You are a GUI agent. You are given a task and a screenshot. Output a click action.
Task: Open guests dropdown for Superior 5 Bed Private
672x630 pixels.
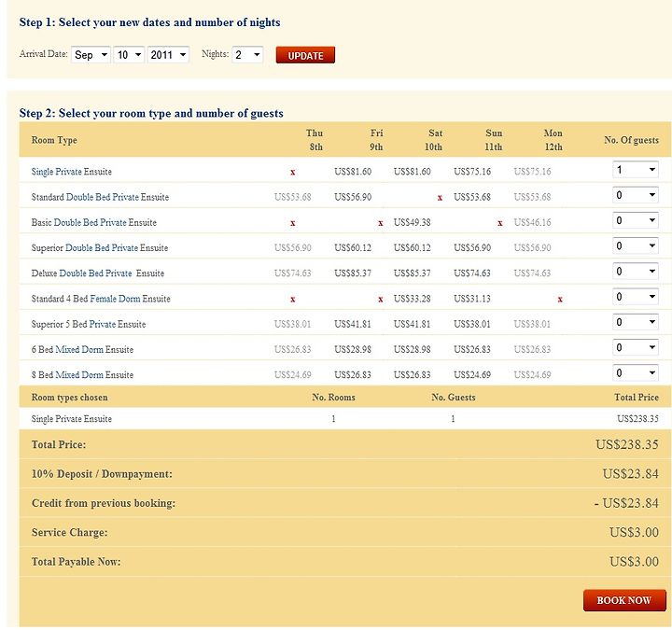coord(636,322)
